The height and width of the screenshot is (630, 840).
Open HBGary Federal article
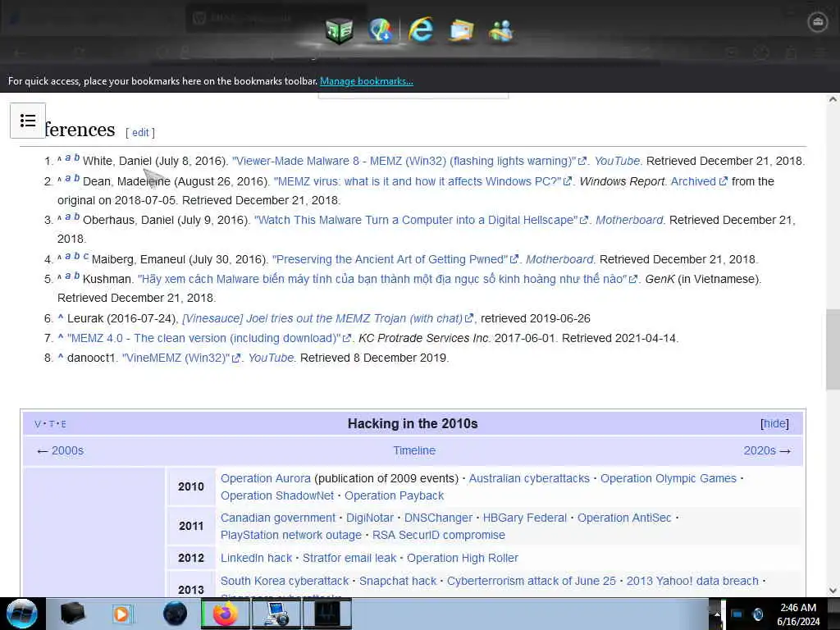pos(524,518)
